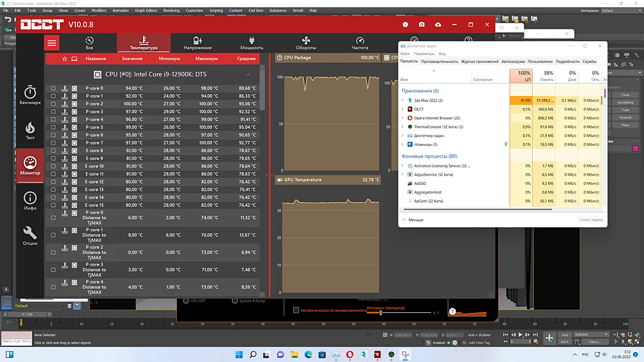Click the 3ds Max undo arrow icon

click(8, 19)
